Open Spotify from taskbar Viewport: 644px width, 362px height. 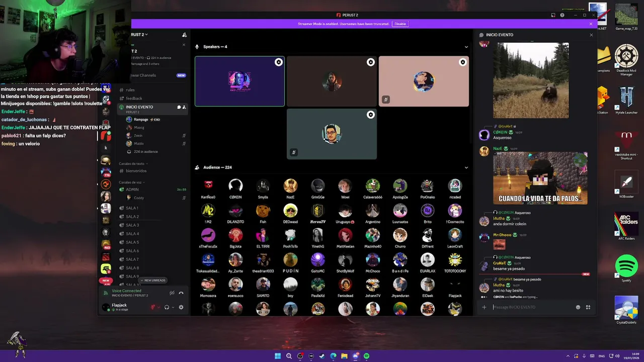[366, 356]
